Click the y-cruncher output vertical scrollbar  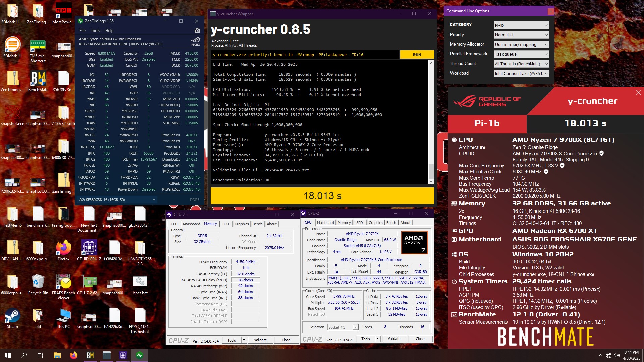[431, 122]
